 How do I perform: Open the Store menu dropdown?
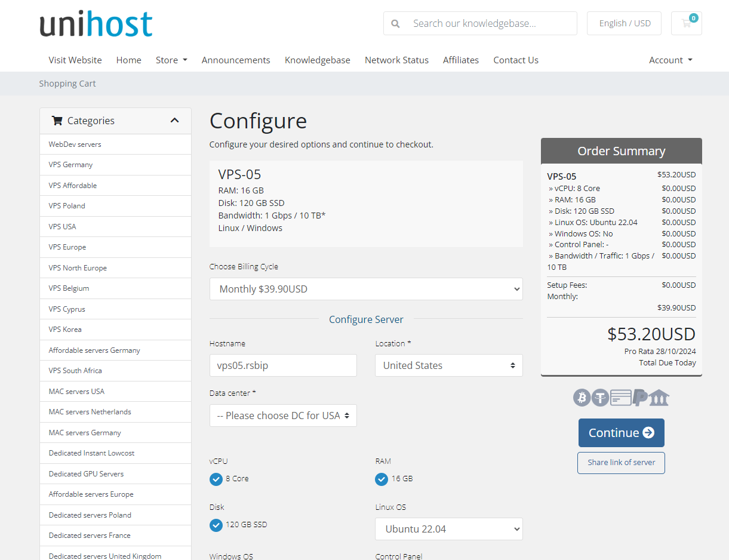click(x=171, y=60)
